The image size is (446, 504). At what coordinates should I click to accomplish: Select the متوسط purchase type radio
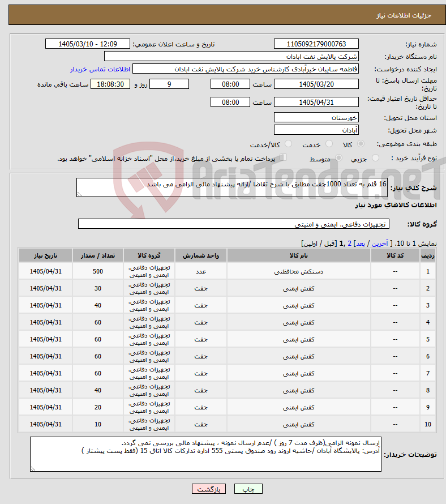pos(338,158)
